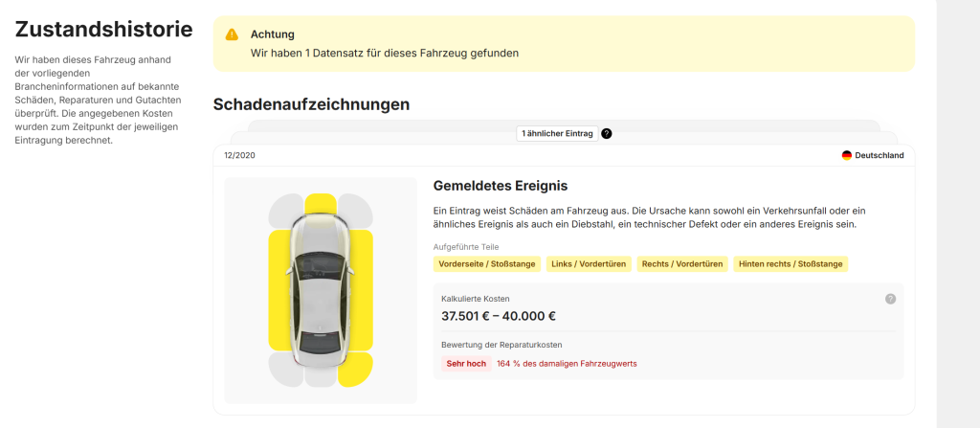Click '164 % des damaligen Fahrzeugwerts' text

click(567, 364)
